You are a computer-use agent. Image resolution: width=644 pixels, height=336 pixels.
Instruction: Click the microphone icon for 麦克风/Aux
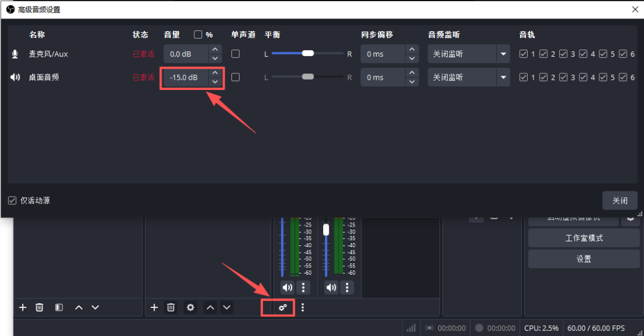[x=15, y=54]
